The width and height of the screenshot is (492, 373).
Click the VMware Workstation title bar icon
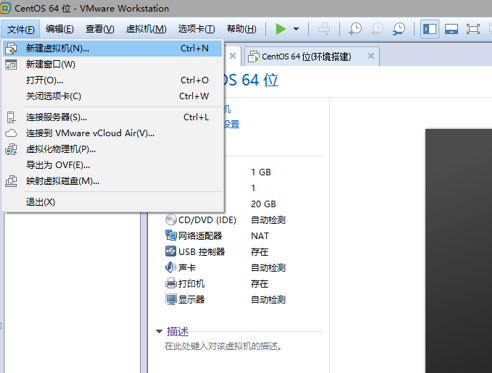click(5, 8)
